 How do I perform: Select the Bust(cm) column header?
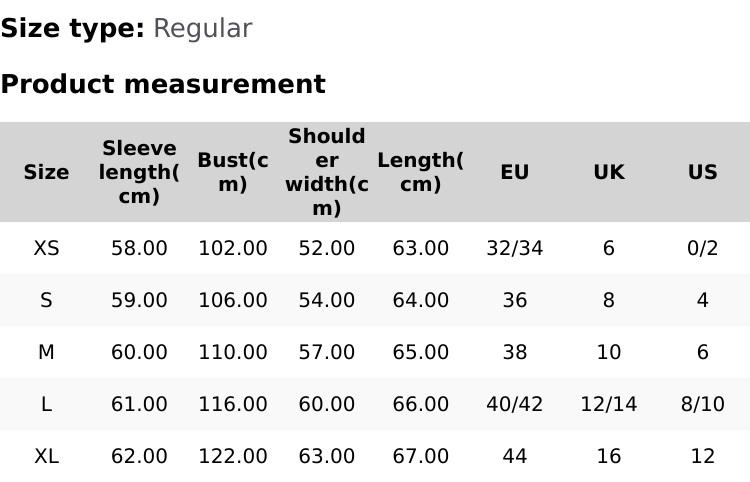click(233, 172)
